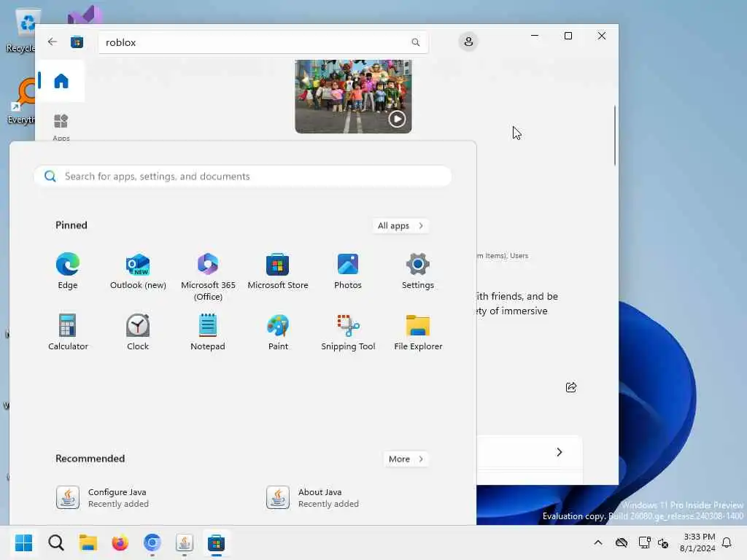Click the Windows Start button on taskbar

(x=24, y=542)
